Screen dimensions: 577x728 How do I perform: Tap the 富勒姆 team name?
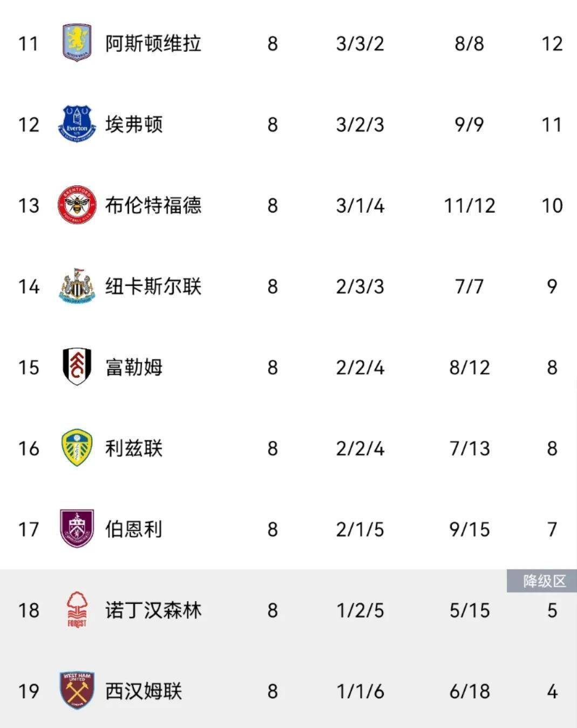(133, 367)
